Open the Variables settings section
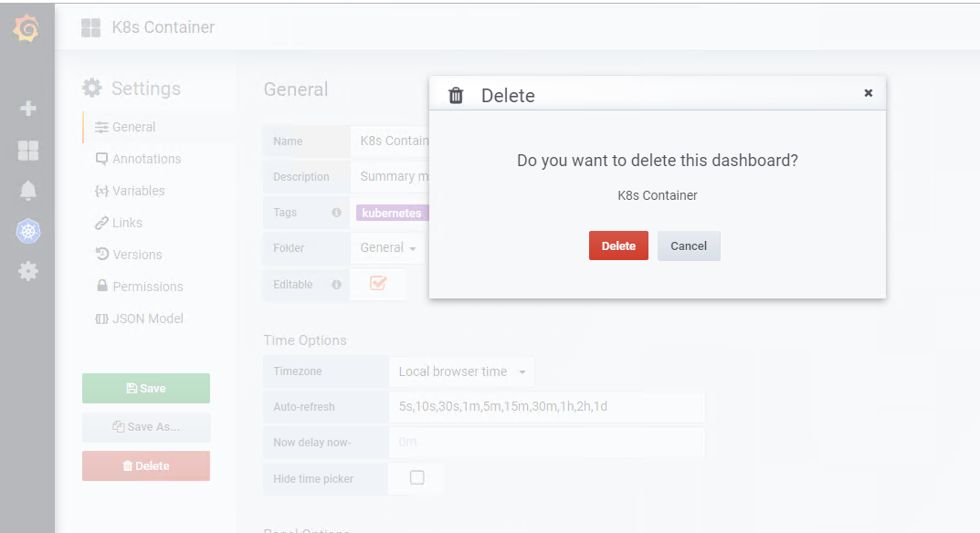 click(x=130, y=191)
